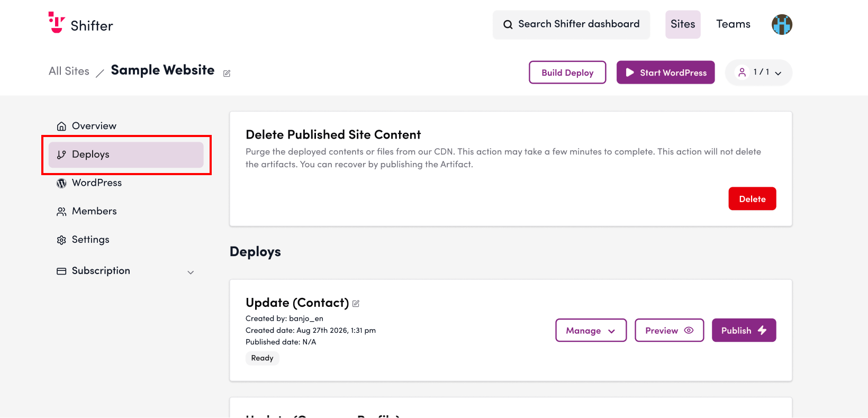The image size is (868, 418).
Task: Click the Deploys branch icon
Action: click(61, 155)
